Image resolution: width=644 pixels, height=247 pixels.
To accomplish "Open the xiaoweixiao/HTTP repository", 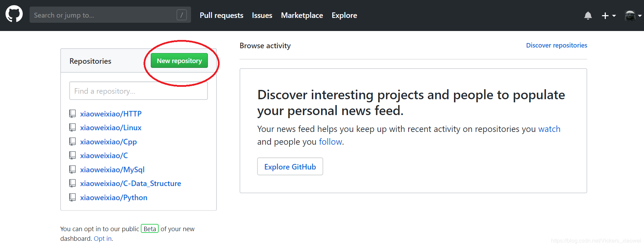I will pos(111,114).
